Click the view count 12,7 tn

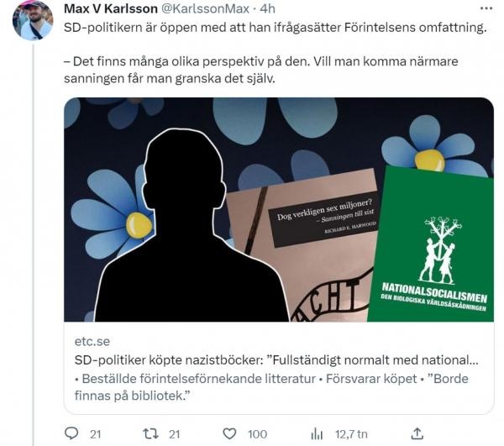[351, 434]
